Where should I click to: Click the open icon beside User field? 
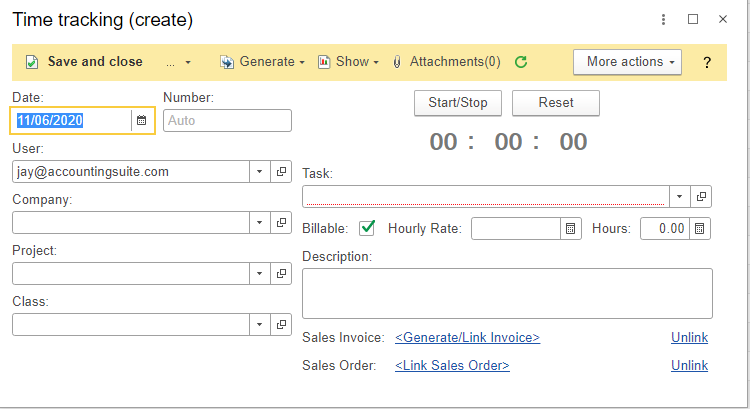[281, 172]
